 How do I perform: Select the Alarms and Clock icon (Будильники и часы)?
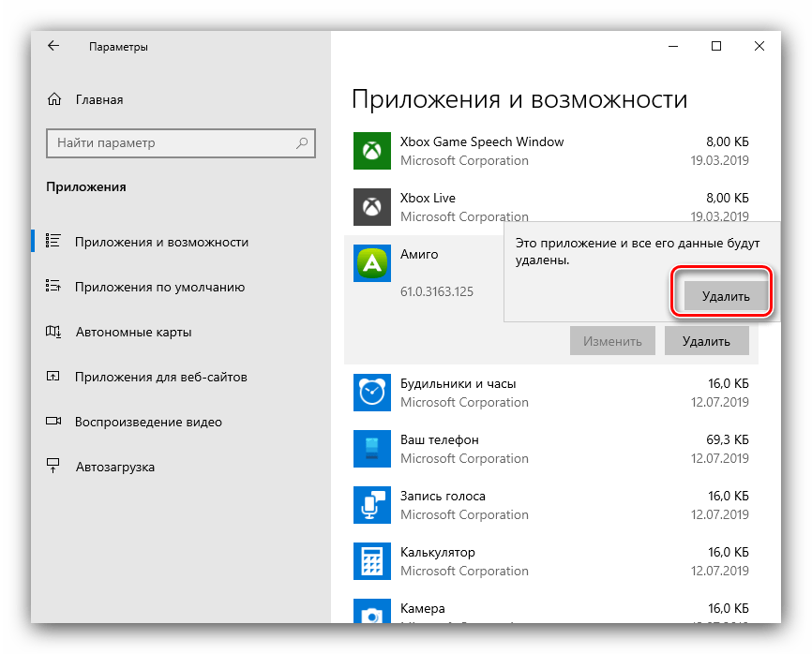tap(371, 393)
